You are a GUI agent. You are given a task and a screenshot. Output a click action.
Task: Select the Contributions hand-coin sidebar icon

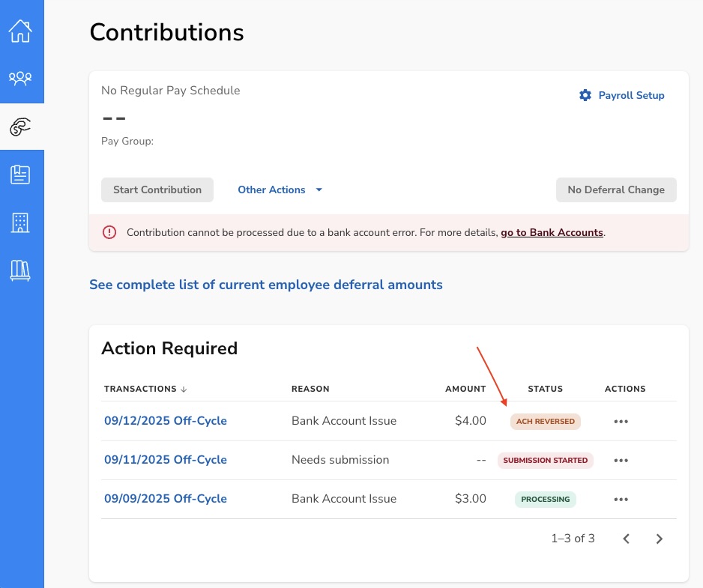click(x=21, y=127)
